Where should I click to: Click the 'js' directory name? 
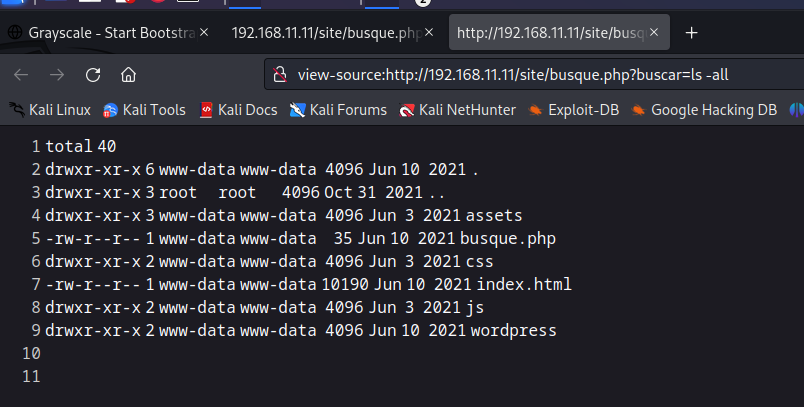pyautogui.click(x=475, y=308)
